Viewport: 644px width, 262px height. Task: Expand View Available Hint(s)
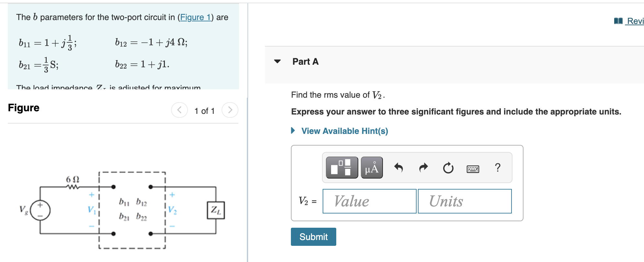(345, 131)
